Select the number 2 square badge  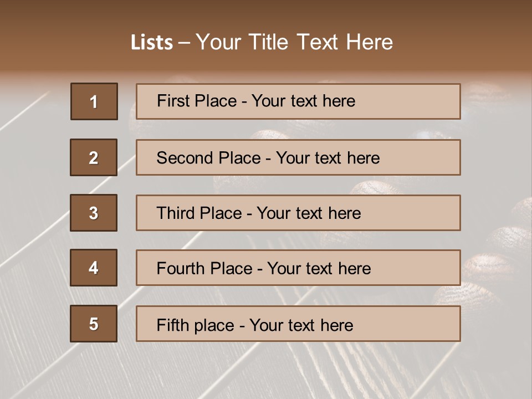tap(94, 157)
